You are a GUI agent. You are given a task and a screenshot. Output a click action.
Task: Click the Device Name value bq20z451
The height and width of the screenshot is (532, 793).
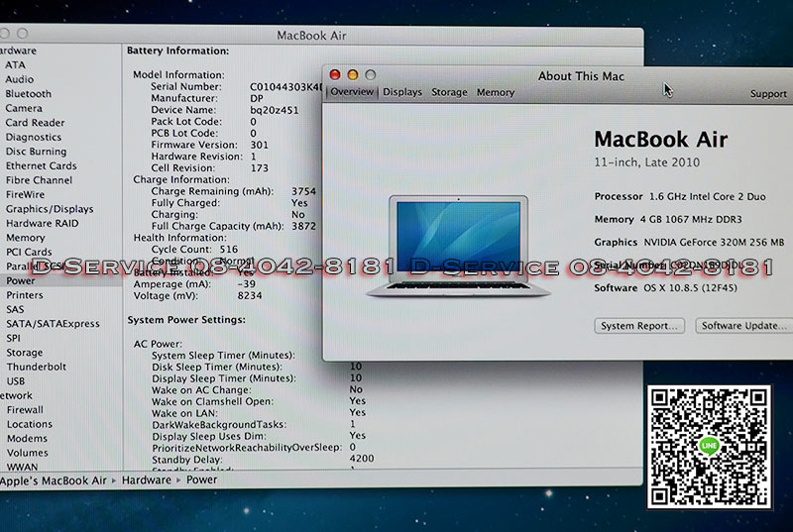click(x=275, y=110)
